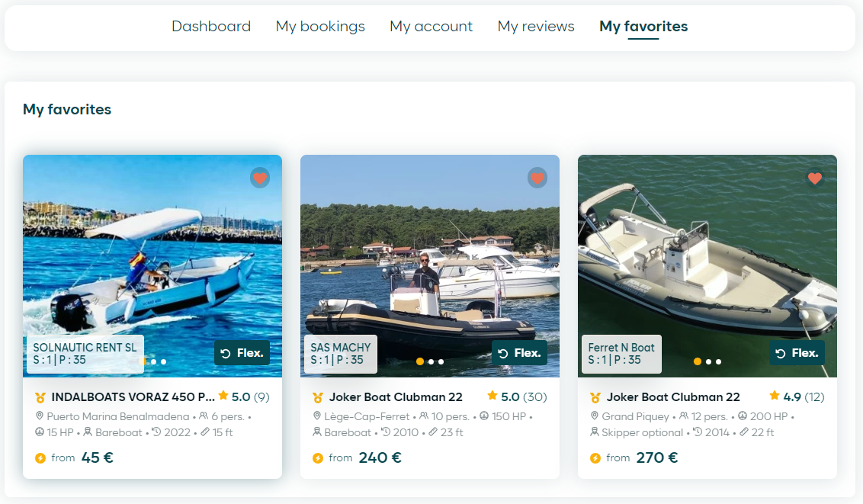Screen dimensions: 863x504
Task: Click medal icon beside INDALBOATS VORAZ title
Action: coord(40,397)
